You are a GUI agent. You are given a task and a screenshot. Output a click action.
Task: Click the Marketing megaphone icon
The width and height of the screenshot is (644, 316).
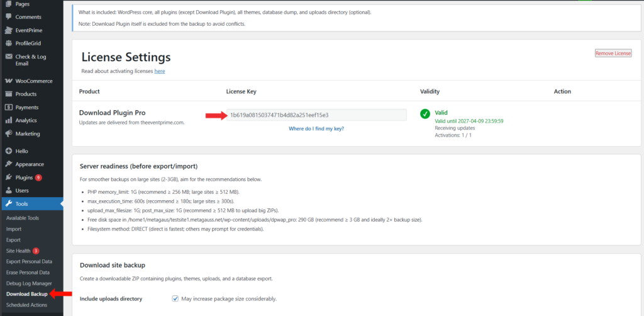9,134
